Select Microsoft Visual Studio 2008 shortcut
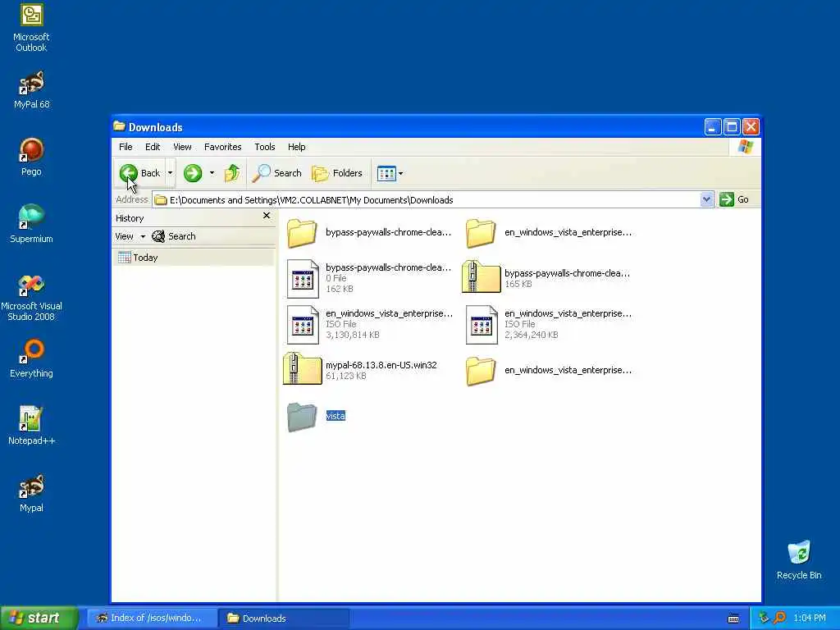Image resolution: width=840 pixels, height=630 pixels. pyautogui.click(x=31, y=298)
